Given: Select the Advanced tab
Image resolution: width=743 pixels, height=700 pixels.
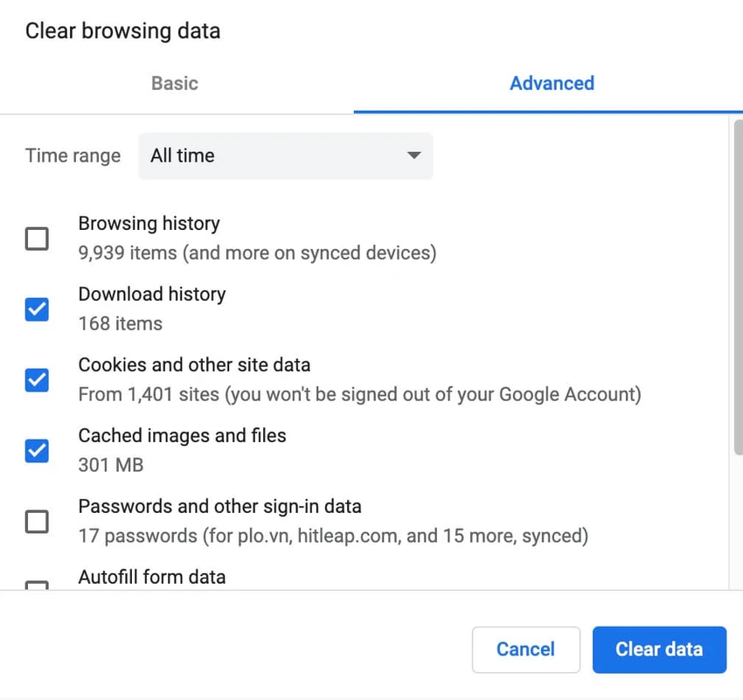Looking at the screenshot, I should [552, 83].
